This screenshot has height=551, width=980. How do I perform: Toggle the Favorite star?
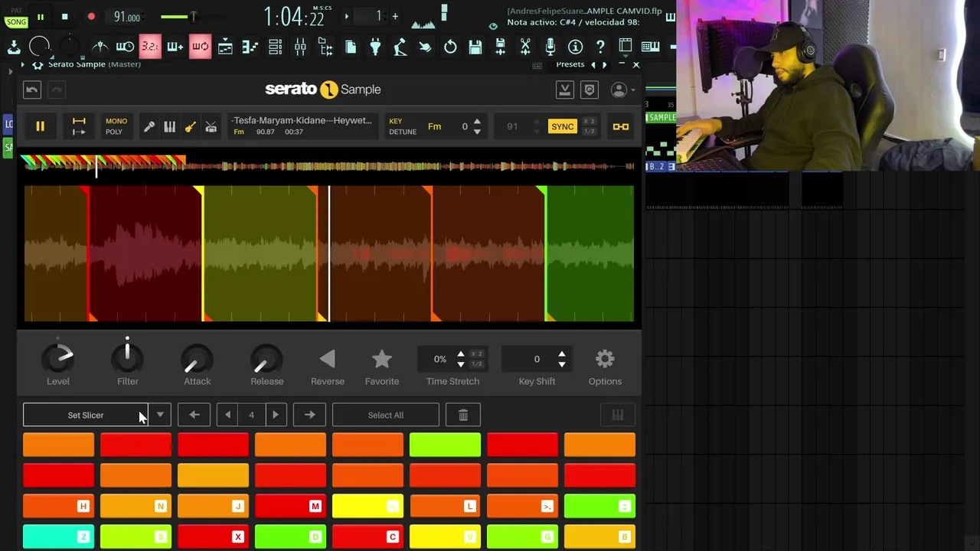382,358
